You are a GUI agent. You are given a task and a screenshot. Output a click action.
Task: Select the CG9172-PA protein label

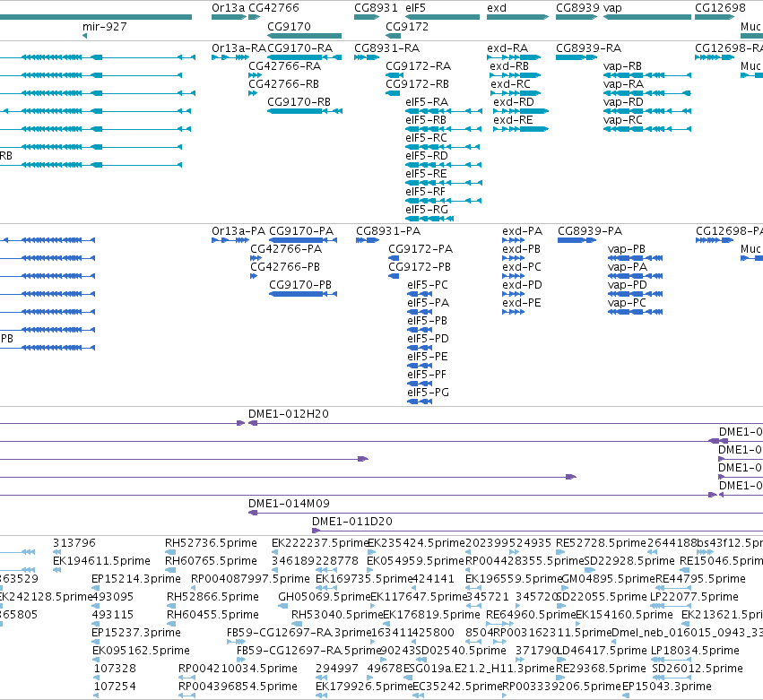421,249
